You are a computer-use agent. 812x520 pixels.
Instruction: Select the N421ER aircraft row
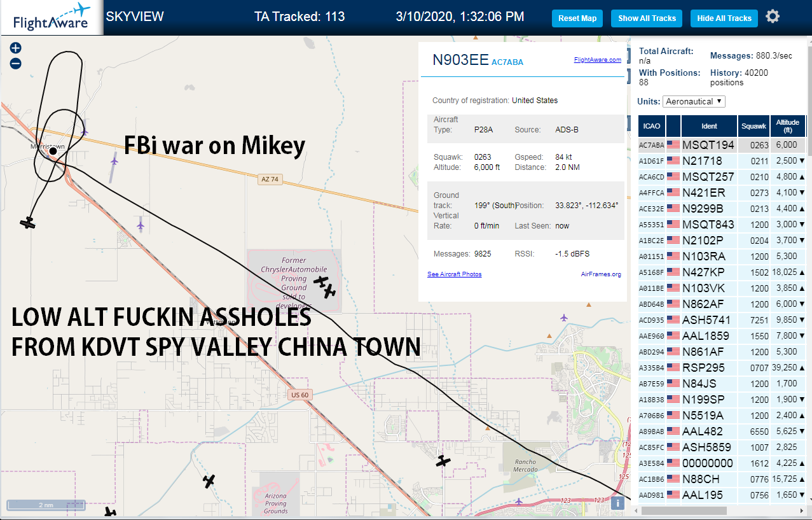coord(722,192)
